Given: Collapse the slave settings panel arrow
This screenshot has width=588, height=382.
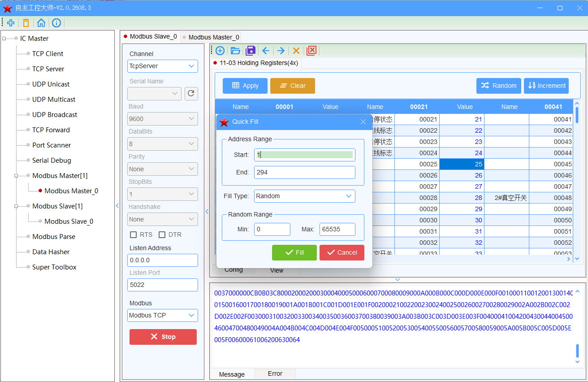Looking at the screenshot, I should (x=207, y=212).
